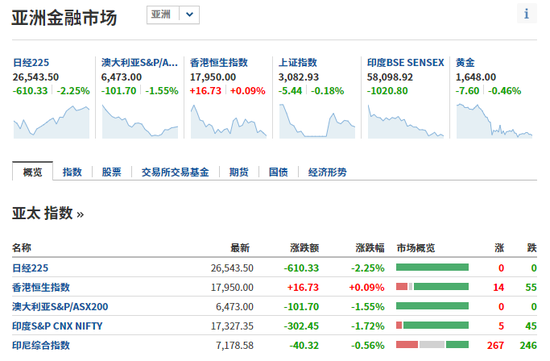Open the 黄金 mini price chart
The width and height of the screenshot is (550, 361).
pyautogui.click(x=494, y=121)
